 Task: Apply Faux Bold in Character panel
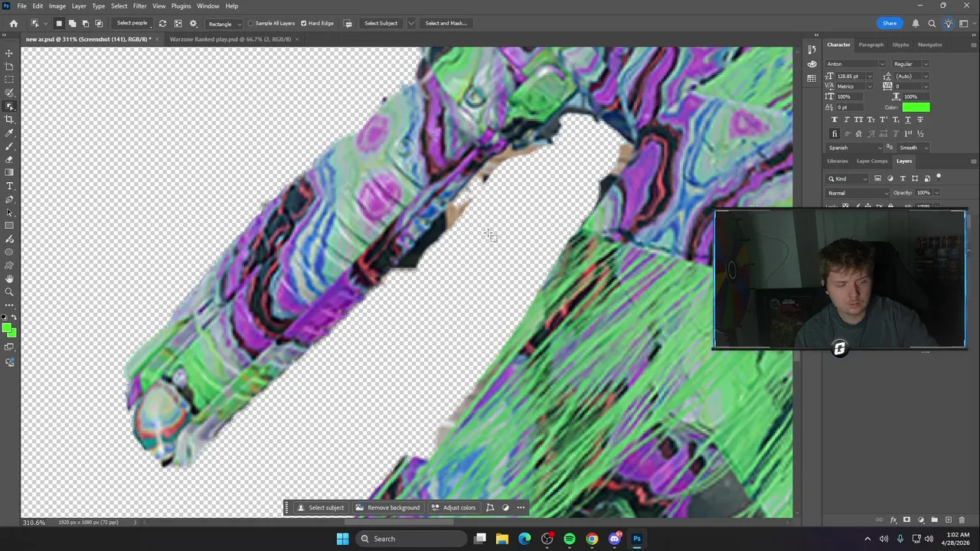click(835, 119)
